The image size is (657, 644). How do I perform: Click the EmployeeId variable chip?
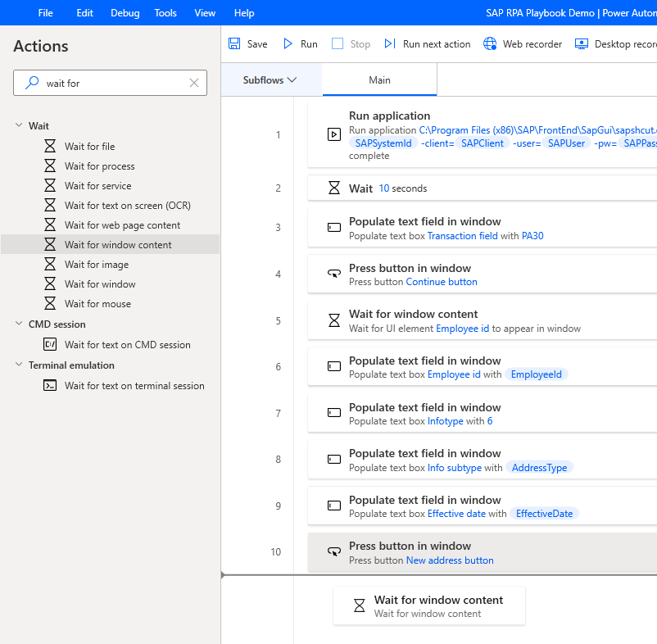click(x=537, y=374)
